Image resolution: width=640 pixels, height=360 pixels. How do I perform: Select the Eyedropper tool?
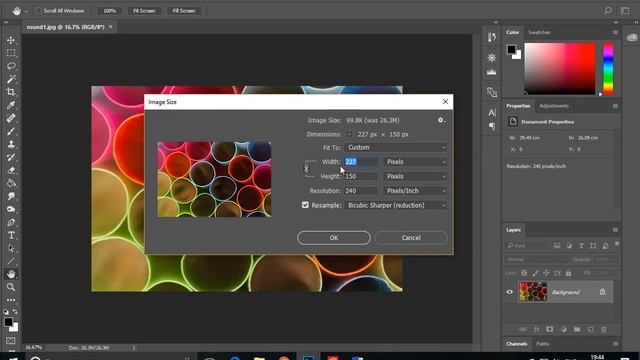(x=11, y=105)
